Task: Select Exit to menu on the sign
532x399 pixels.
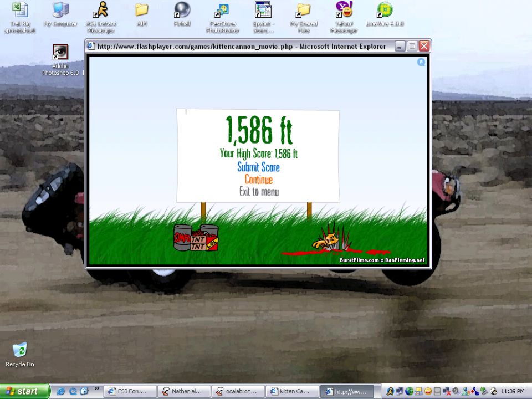Action: click(259, 191)
